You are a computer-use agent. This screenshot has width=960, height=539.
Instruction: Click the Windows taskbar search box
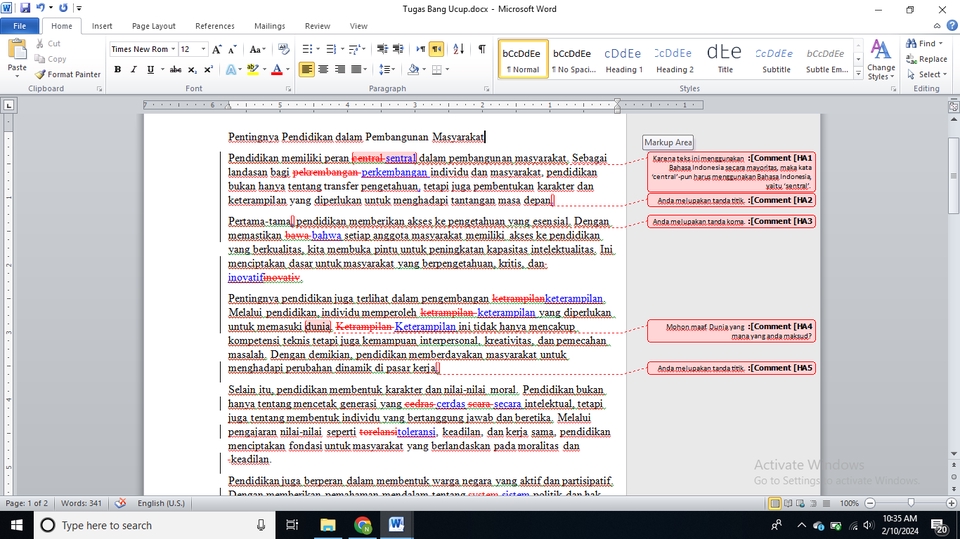pos(150,525)
